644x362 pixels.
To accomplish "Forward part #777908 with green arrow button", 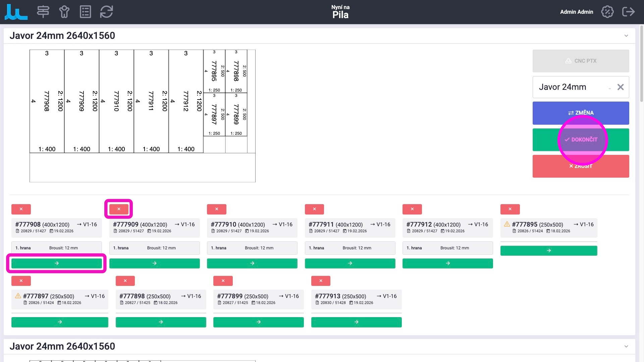I will pos(56,263).
